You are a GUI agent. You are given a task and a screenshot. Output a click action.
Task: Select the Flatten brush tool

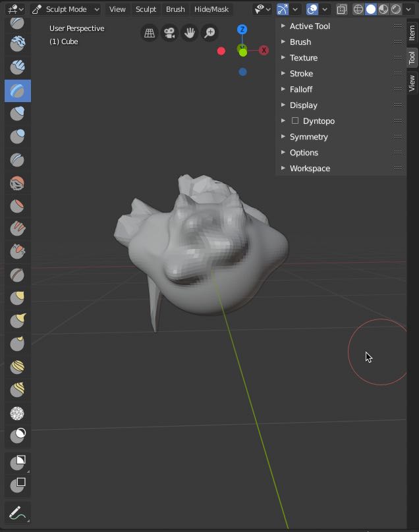click(18, 205)
